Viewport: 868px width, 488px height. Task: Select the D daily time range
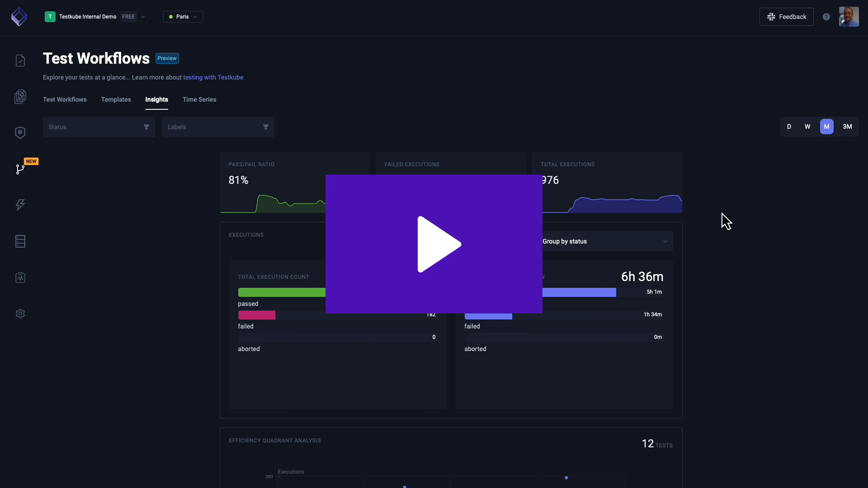pos(789,127)
